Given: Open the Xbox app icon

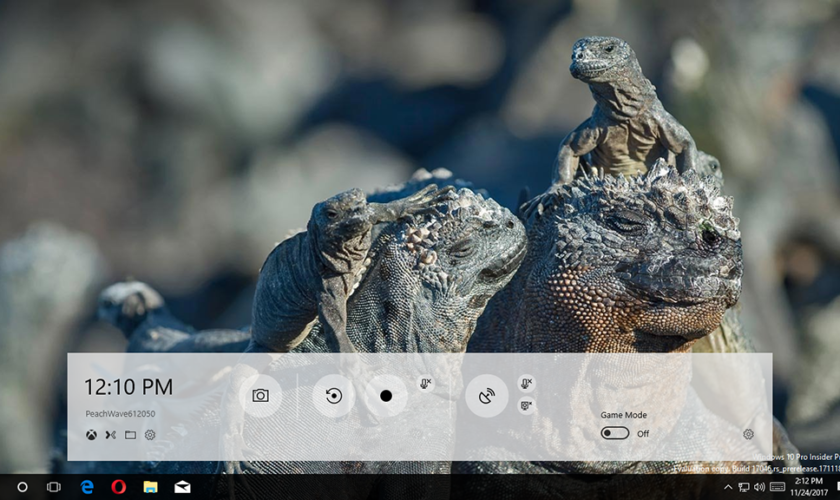Looking at the screenshot, I should 91,435.
